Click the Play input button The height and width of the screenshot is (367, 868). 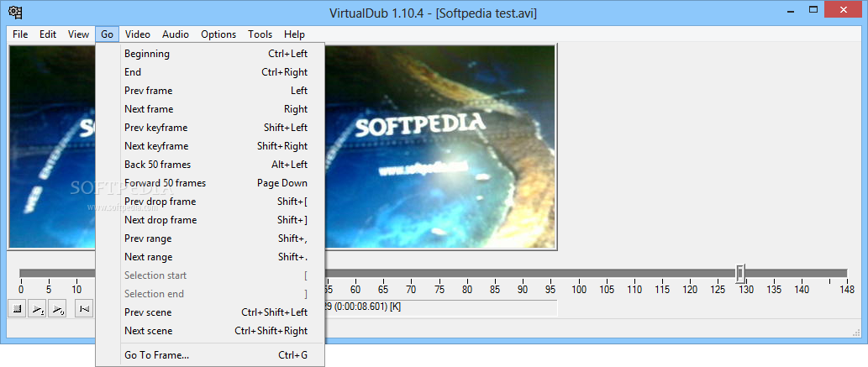37,309
